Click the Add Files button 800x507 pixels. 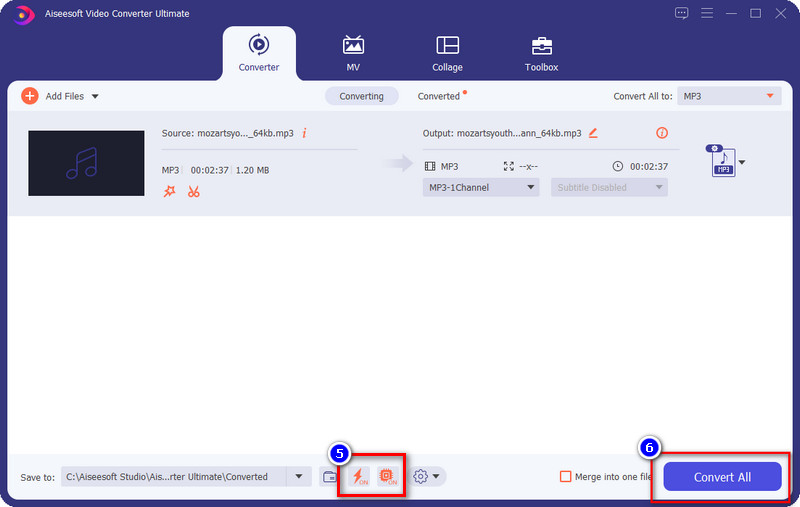(60, 96)
